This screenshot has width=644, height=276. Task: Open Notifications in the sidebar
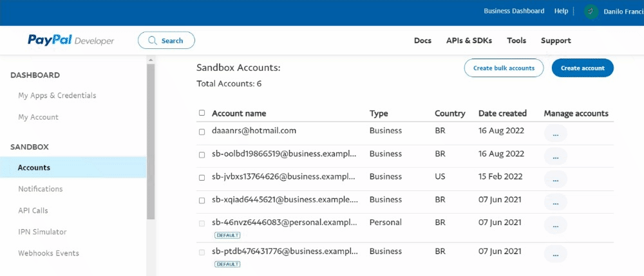tap(40, 189)
